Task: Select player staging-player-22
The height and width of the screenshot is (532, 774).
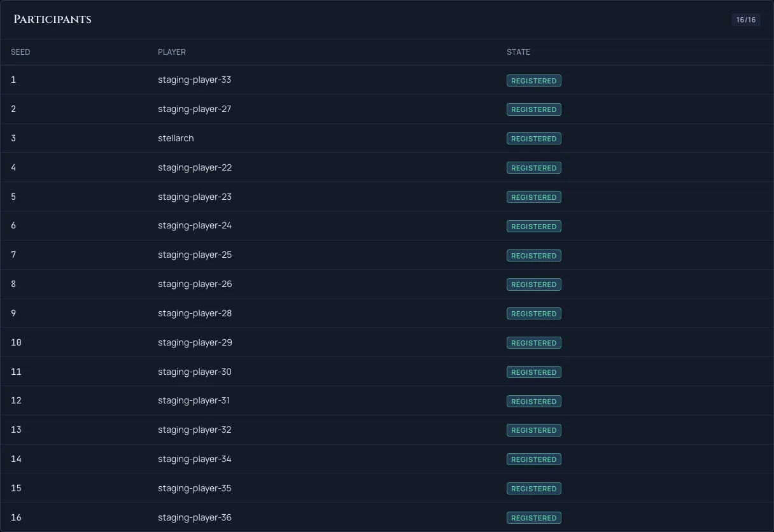Action: [x=195, y=167]
